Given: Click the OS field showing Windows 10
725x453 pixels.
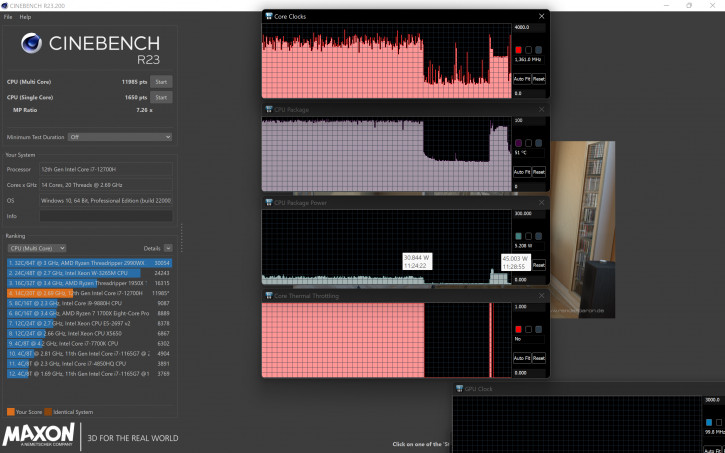Looking at the screenshot, I should 106,201.
